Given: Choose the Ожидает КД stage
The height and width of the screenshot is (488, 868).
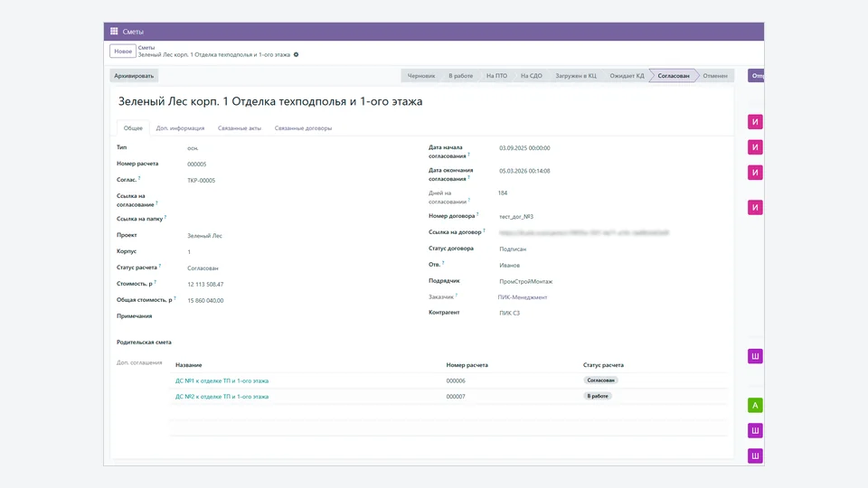Looking at the screenshot, I should (x=627, y=76).
